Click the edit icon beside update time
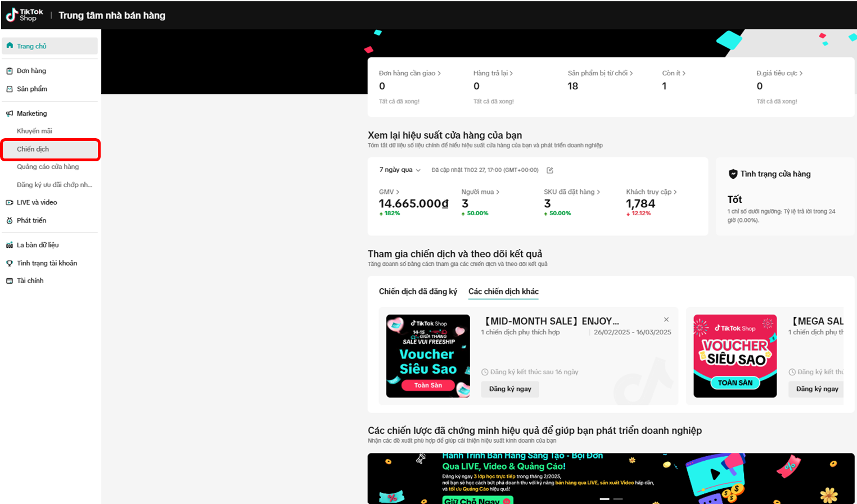 [550, 170]
